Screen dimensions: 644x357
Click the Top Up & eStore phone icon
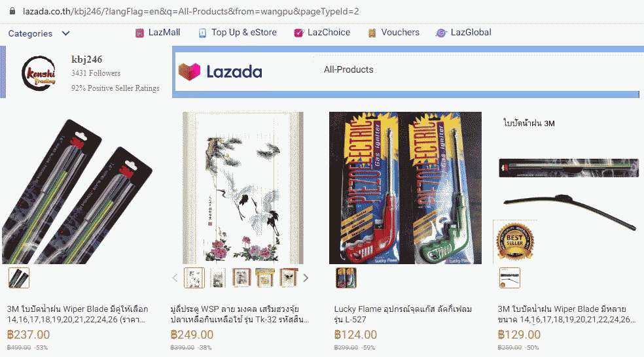click(202, 33)
